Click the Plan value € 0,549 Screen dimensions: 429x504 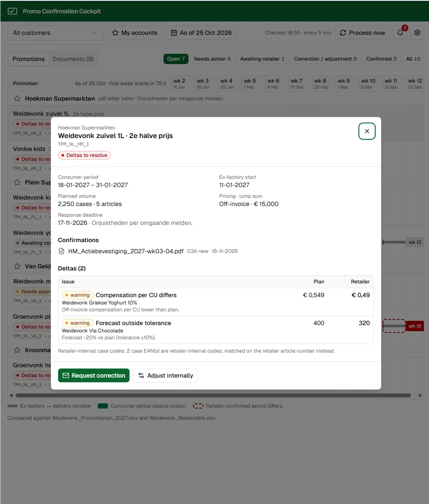pos(314,295)
